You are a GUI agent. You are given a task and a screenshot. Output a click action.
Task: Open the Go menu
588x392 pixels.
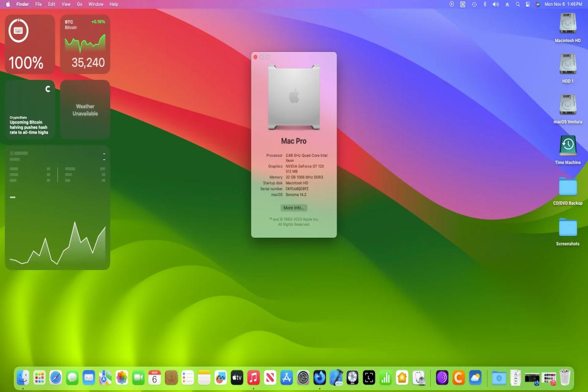point(79,4)
